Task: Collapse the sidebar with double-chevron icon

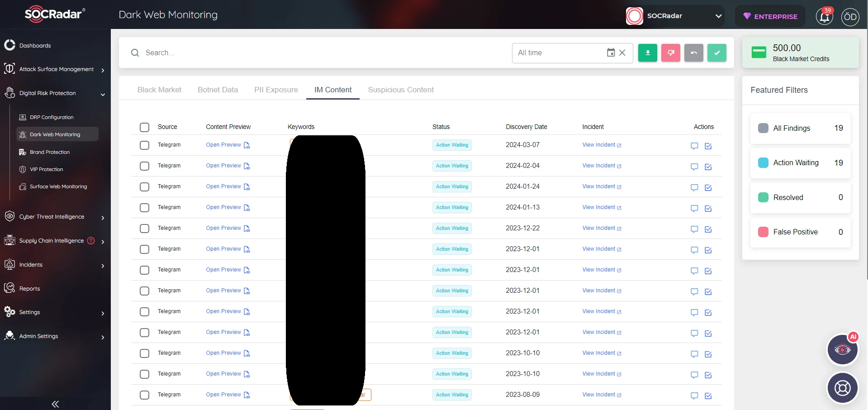Action: point(55,404)
